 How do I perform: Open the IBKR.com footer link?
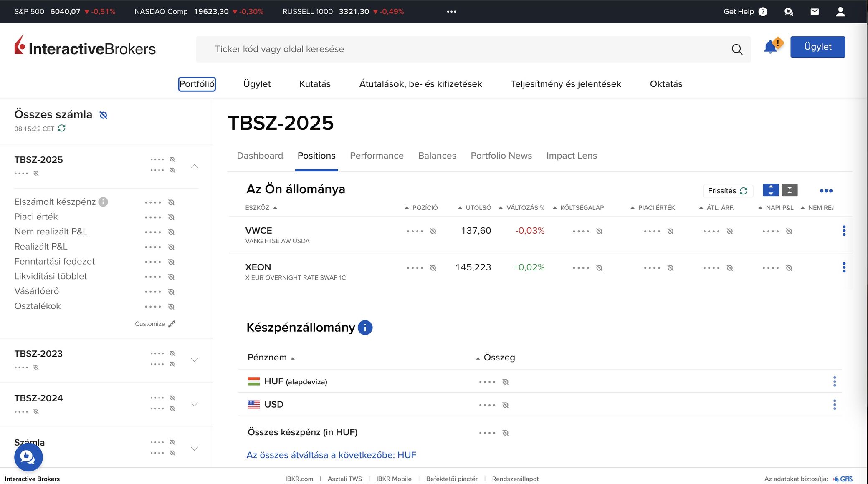[x=299, y=479]
